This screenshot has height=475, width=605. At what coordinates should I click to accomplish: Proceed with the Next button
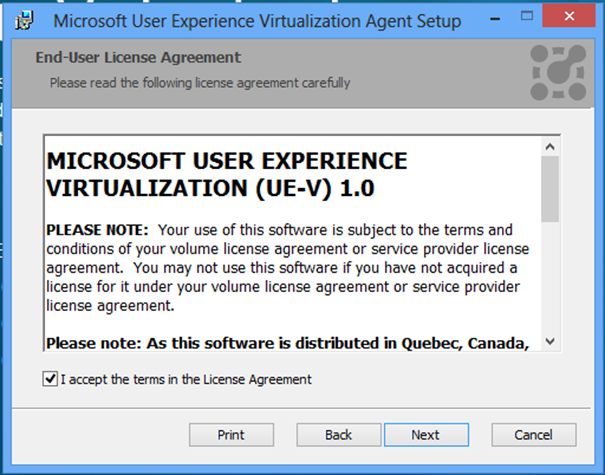(426, 435)
